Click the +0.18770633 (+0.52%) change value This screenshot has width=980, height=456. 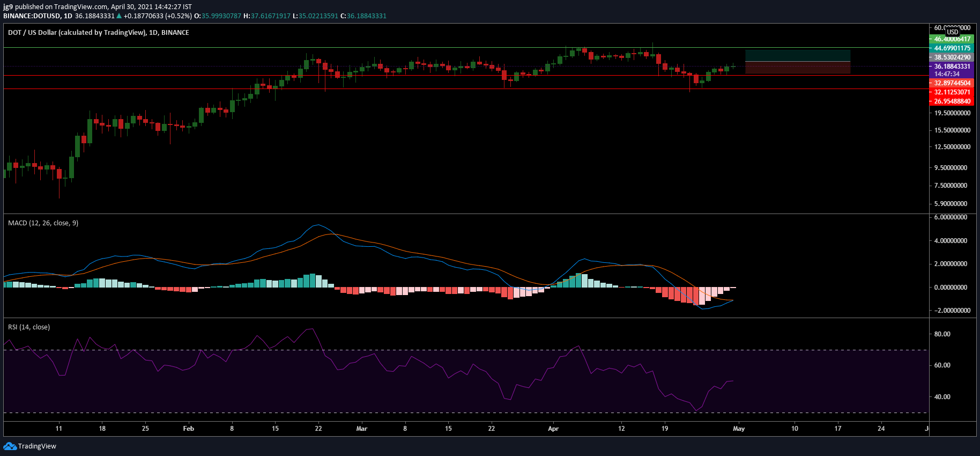pos(158,16)
